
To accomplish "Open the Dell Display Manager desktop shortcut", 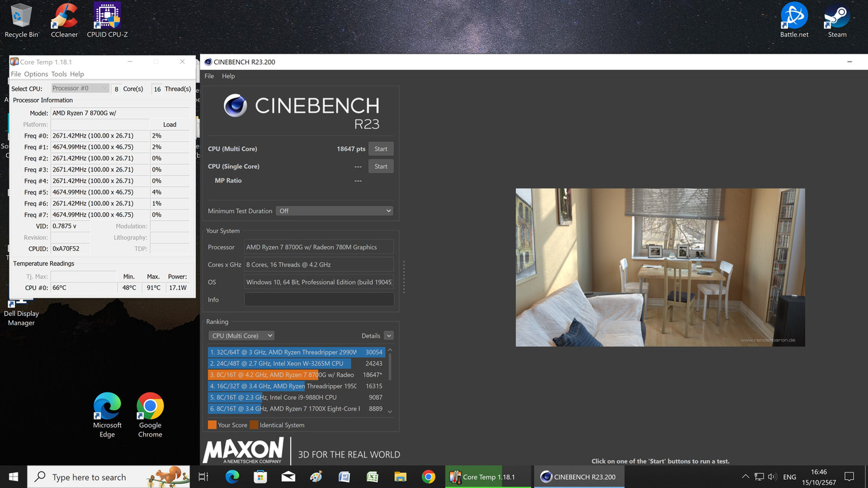I will click(x=21, y=313).
